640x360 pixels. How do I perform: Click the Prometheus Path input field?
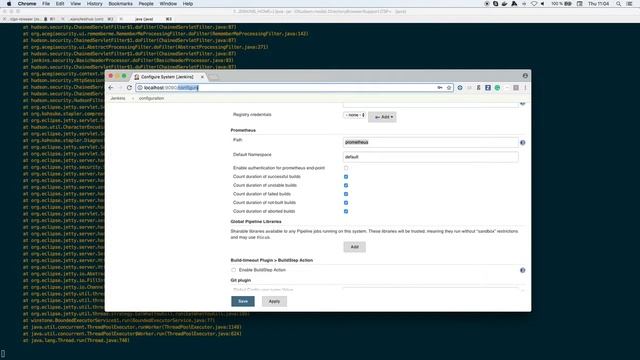coord(431,142)
